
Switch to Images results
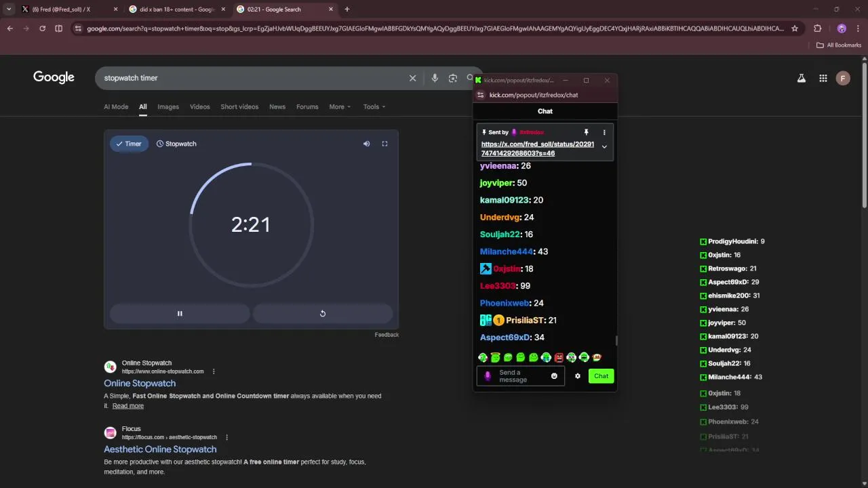(x=168, y=106)
